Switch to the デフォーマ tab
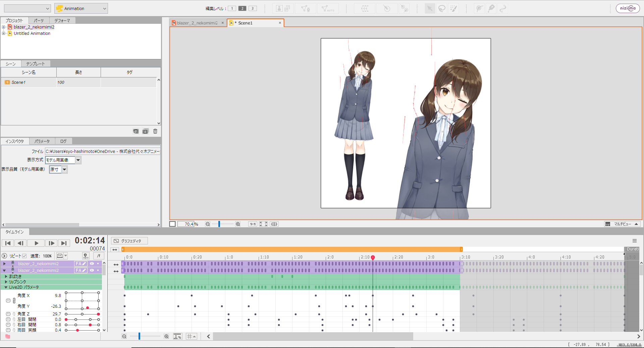The width and height of the screenshot is (644, 348). tap(62, 20)
